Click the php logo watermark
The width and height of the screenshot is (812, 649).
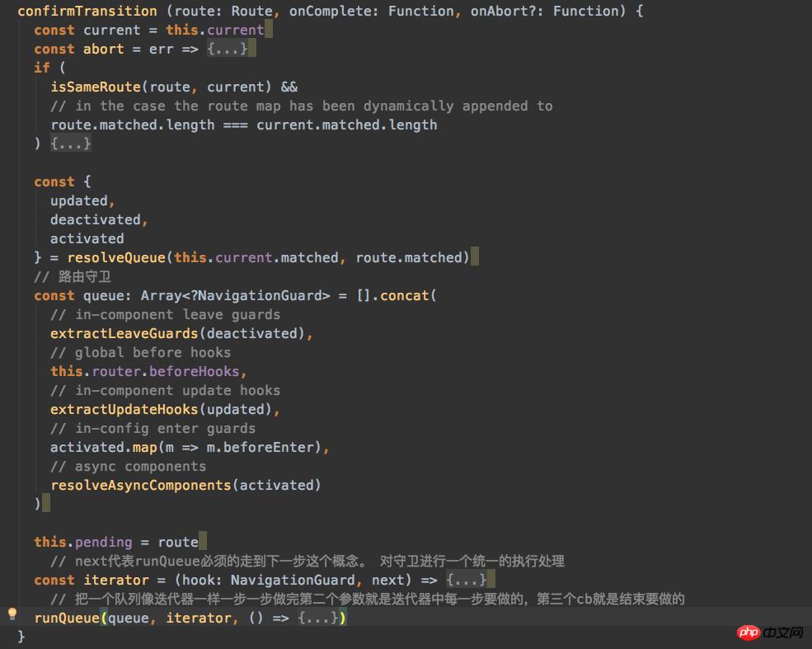[x=749, y=633]
